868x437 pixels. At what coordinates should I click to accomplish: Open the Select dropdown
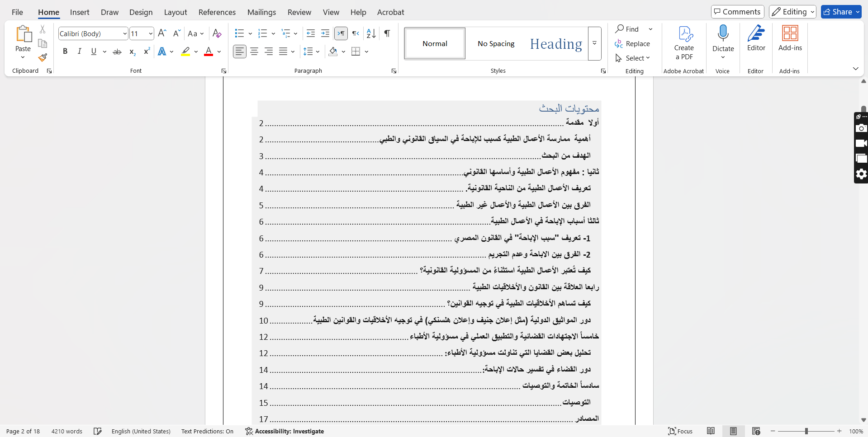pos(633,58)
